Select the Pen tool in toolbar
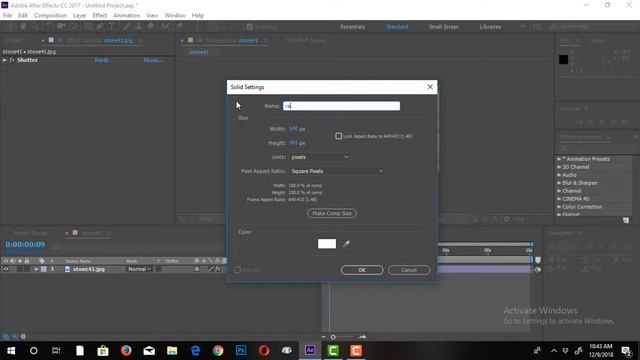Image resolution: width=640 pixels, height=360 pixels. point(100,27)
